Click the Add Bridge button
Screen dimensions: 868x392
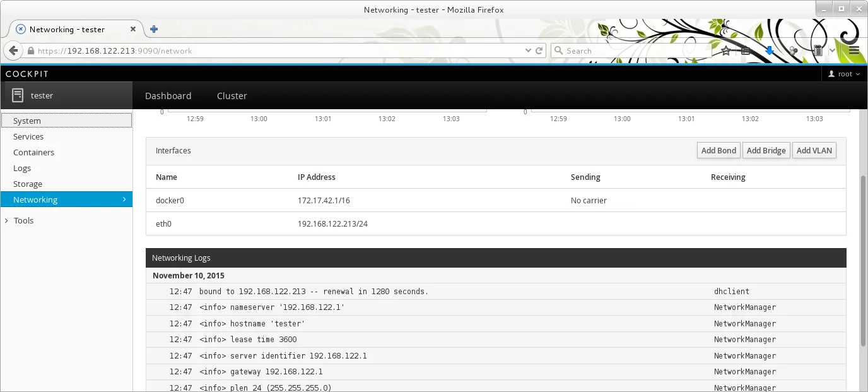pos(766,150)
